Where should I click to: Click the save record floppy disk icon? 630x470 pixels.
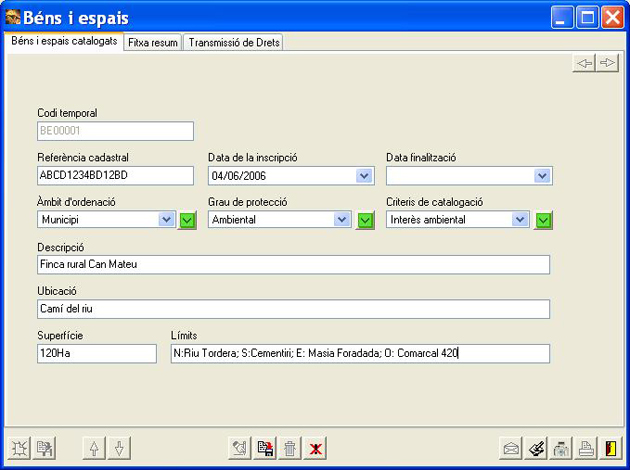pos(265,448)
